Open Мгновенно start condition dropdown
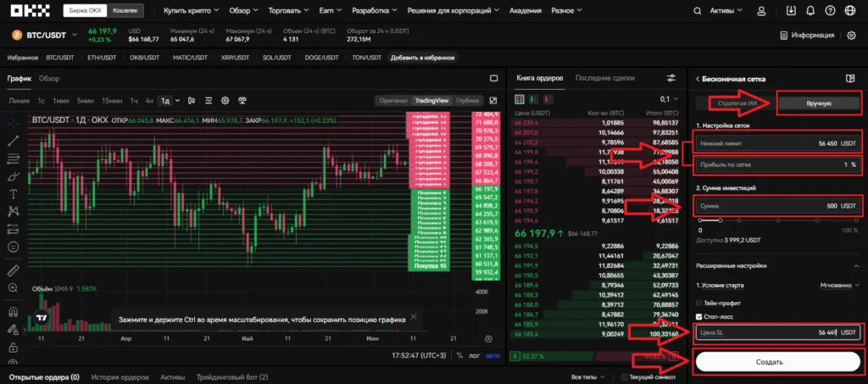Screen dimensions: 868x384 click(x=840, y=285)
